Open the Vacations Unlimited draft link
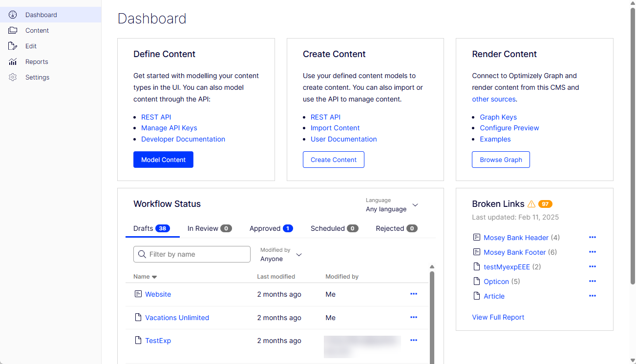Image resolution: width=636 pixels, height=364 pixels. [177, 318]
